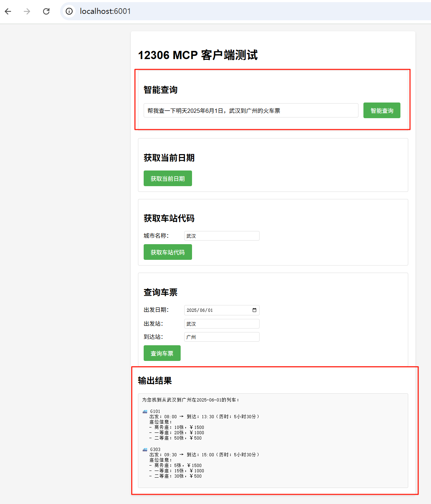Click the 输出结果 heading
This screenshot has height=504, width=431.
[155, 380]
